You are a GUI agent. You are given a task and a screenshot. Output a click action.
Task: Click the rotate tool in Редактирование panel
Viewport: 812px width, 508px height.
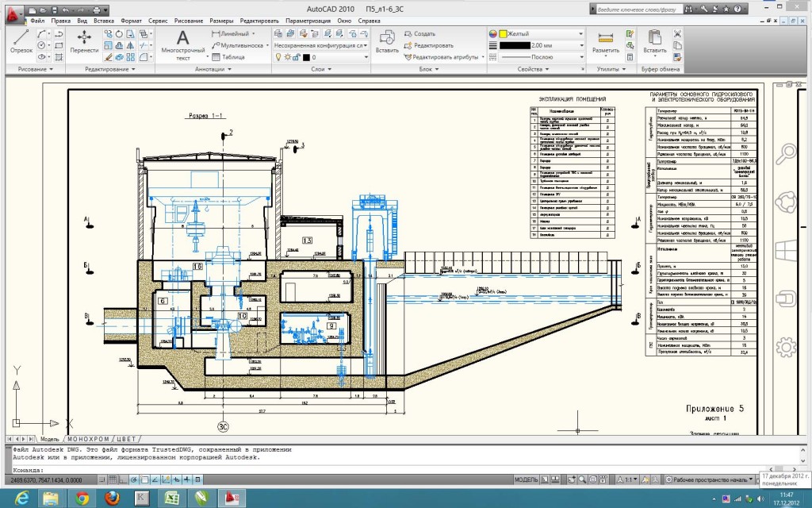119,33
